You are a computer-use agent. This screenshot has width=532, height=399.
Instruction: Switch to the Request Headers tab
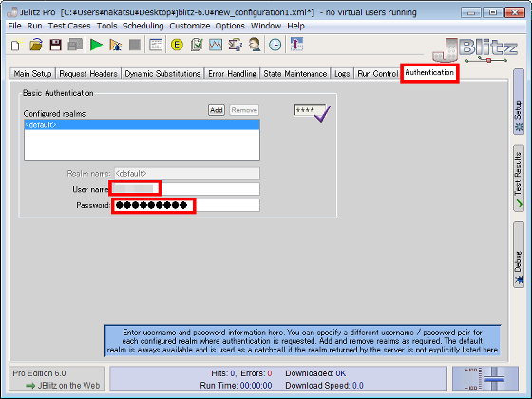point(88,74)
